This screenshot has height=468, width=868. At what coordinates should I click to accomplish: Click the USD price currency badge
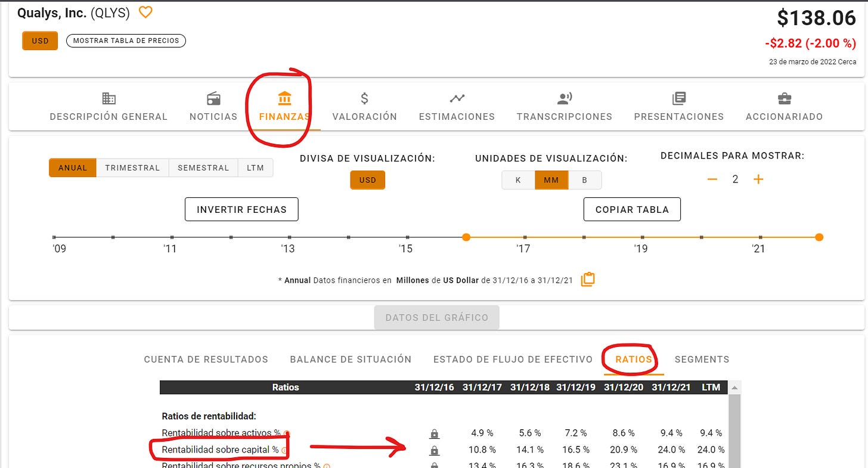tap(40, 41)
